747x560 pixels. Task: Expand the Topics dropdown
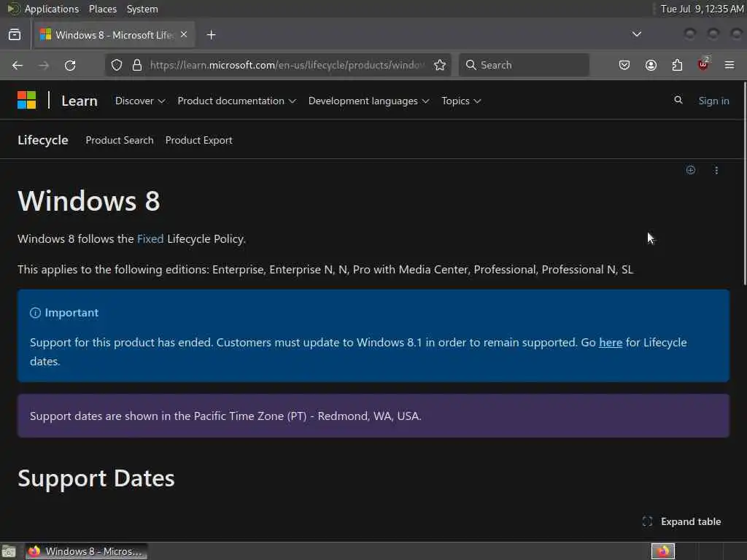click(x=461, y=101)
